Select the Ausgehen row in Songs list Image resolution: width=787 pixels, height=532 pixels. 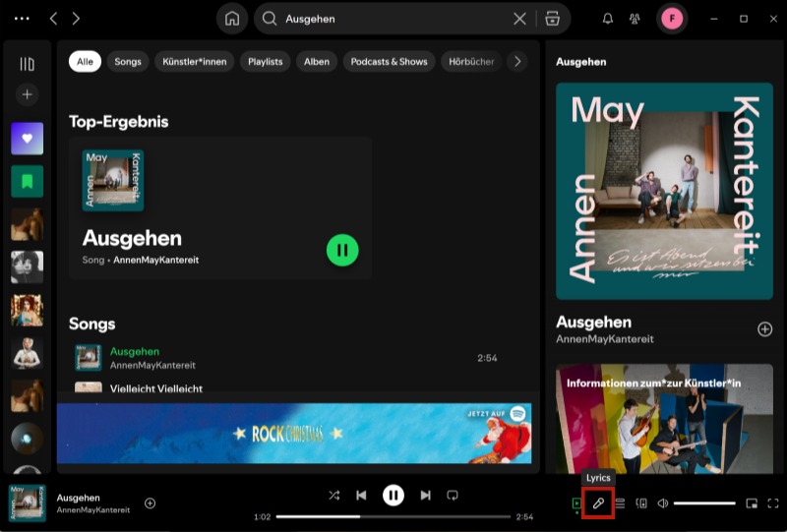click(298, 358)
